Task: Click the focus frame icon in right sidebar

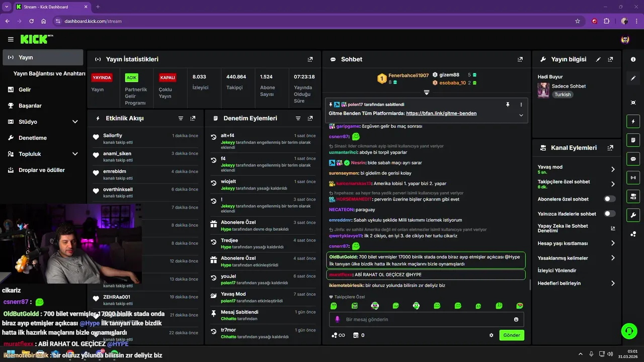Action: 633,103
